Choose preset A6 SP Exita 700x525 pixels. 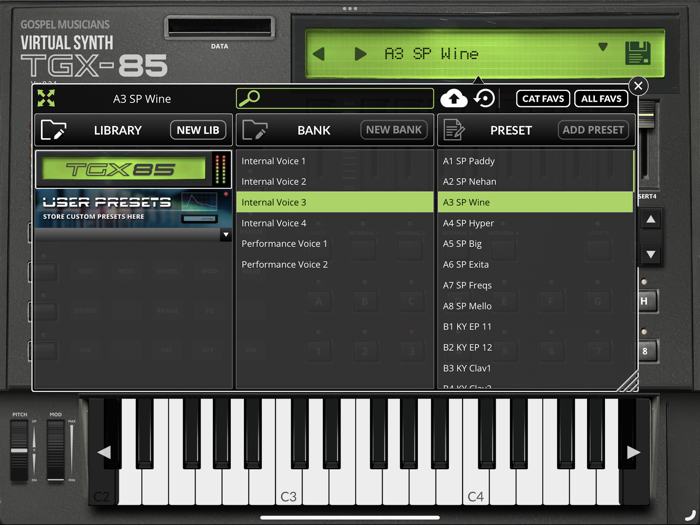click(535, 265)
